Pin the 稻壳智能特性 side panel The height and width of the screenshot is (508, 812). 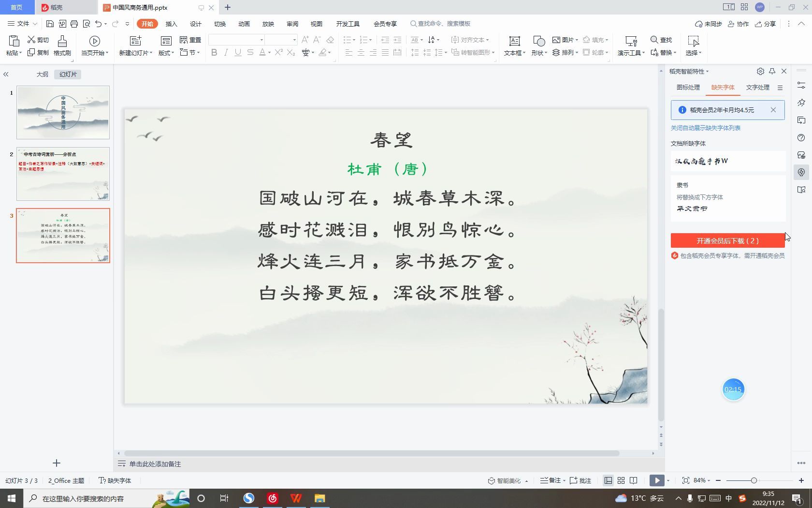pyautogui.click(x=772, y=71)
